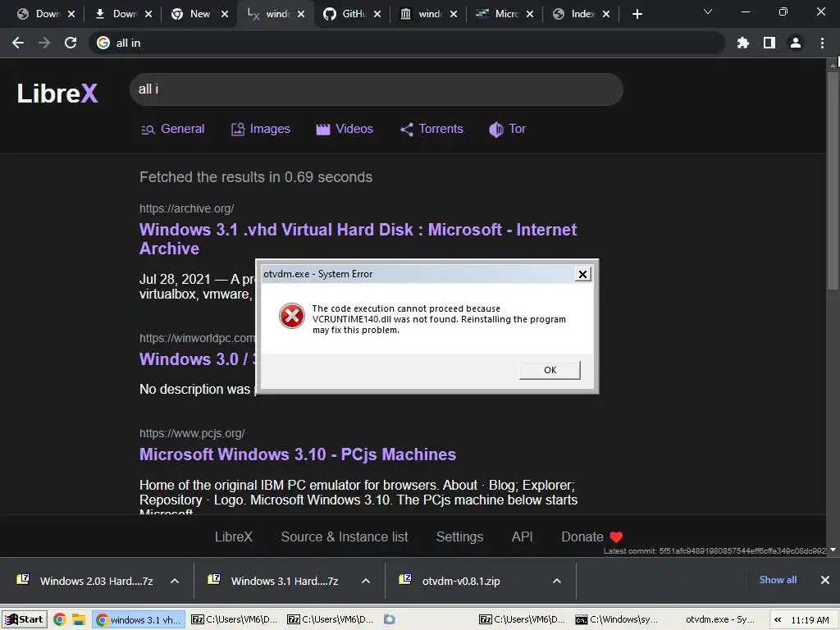Toggle the Chrome side panel icon
840x630 pixels.
click(769, 43)
